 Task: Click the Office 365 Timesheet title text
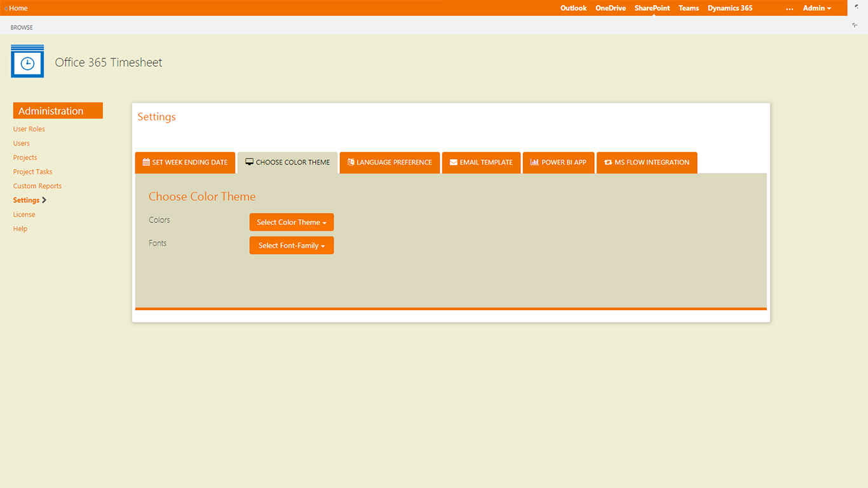pyautogui.click(x=109, y=62)
